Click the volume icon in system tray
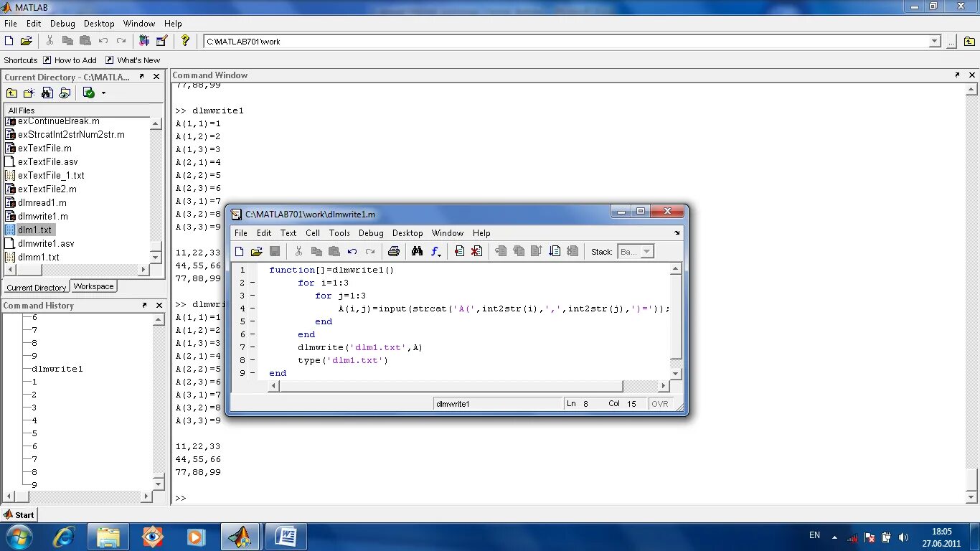 [x=903, y=537]
